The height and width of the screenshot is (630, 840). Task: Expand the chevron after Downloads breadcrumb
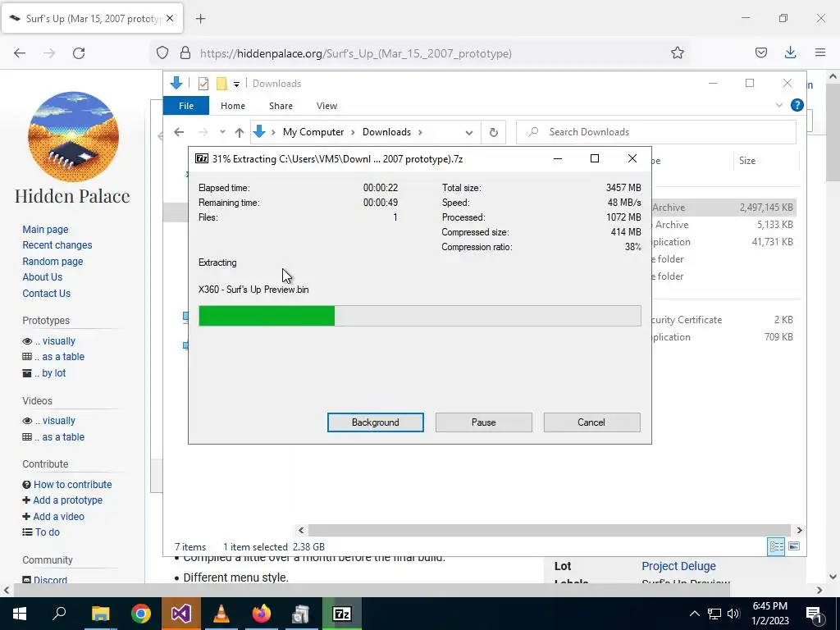coord(421,132)
